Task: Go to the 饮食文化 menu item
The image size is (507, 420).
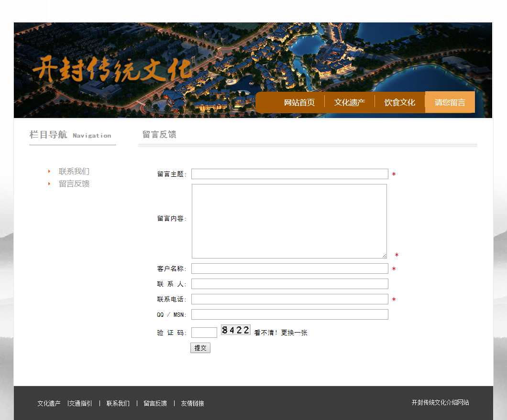Action: point(399,102)
